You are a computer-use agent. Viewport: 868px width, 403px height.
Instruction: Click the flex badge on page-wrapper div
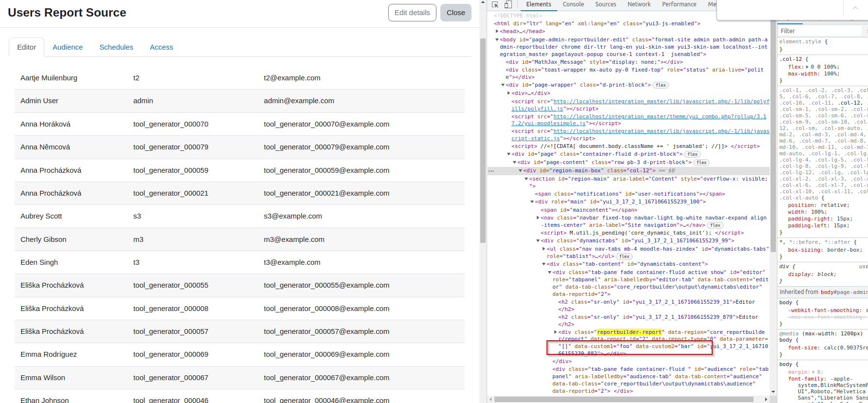pyautogui.click(x=660, y=85)
